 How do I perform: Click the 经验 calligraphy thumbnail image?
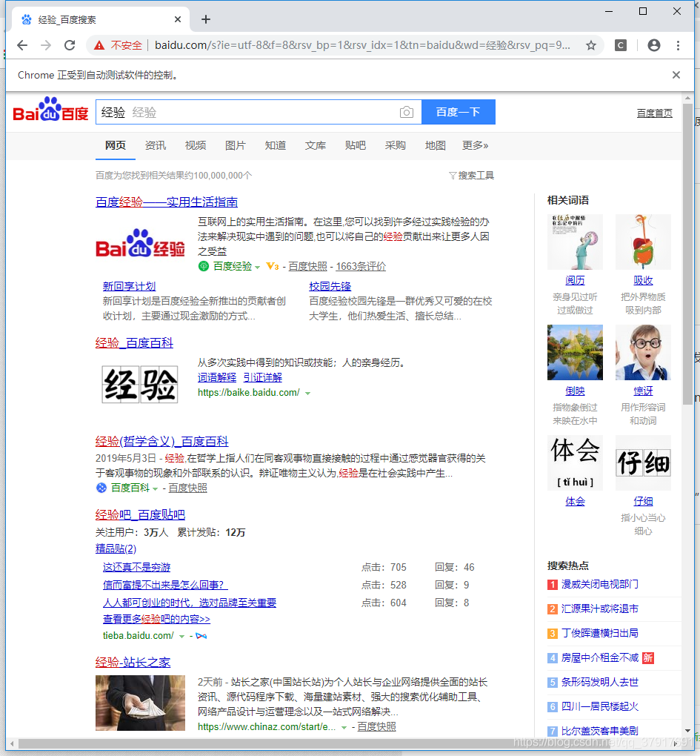(140, 384)
